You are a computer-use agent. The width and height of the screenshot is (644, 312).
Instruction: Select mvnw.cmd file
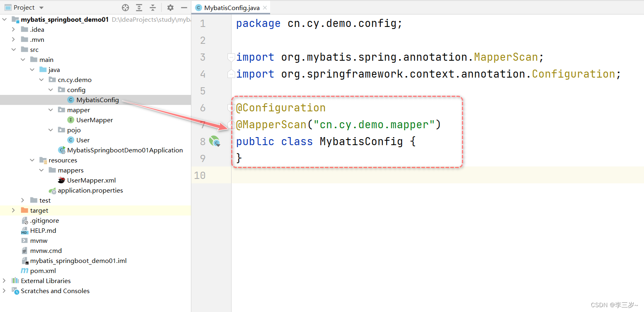pos(46,250)
